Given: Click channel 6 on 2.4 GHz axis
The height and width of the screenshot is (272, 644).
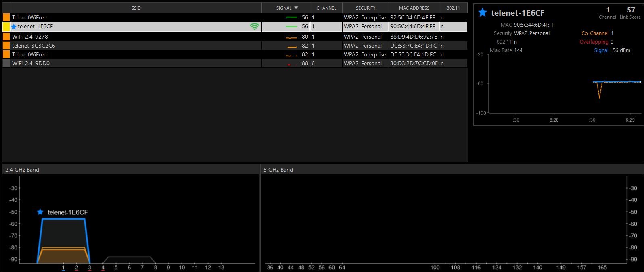Looking at the screenshot, I should pyautogui.click(x=129, y=267).
